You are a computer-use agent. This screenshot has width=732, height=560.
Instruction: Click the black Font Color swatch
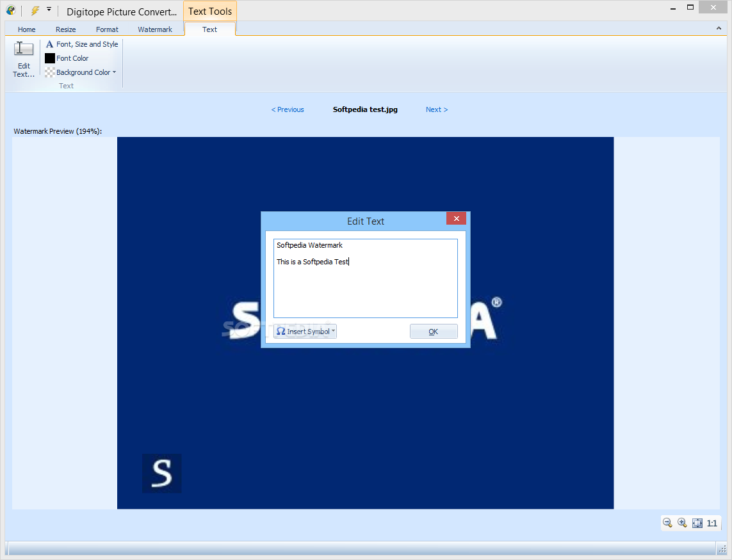point(50,58)
